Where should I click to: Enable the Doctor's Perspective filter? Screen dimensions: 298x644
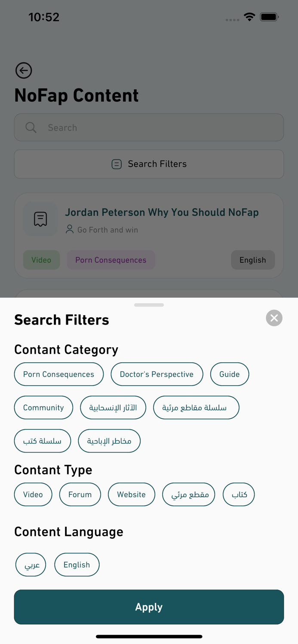(x=157, y=374)
